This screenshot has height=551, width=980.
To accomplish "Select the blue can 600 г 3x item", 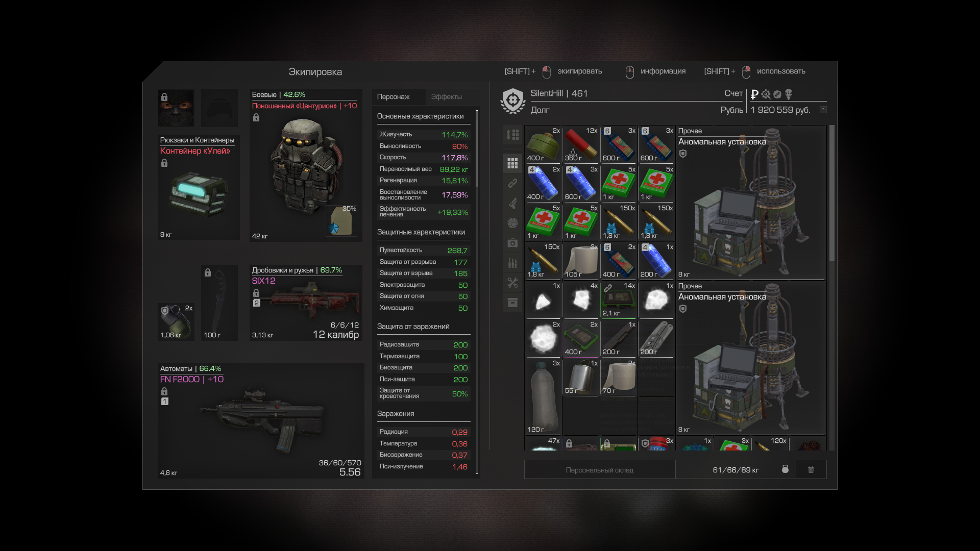I will pos(581,183).
